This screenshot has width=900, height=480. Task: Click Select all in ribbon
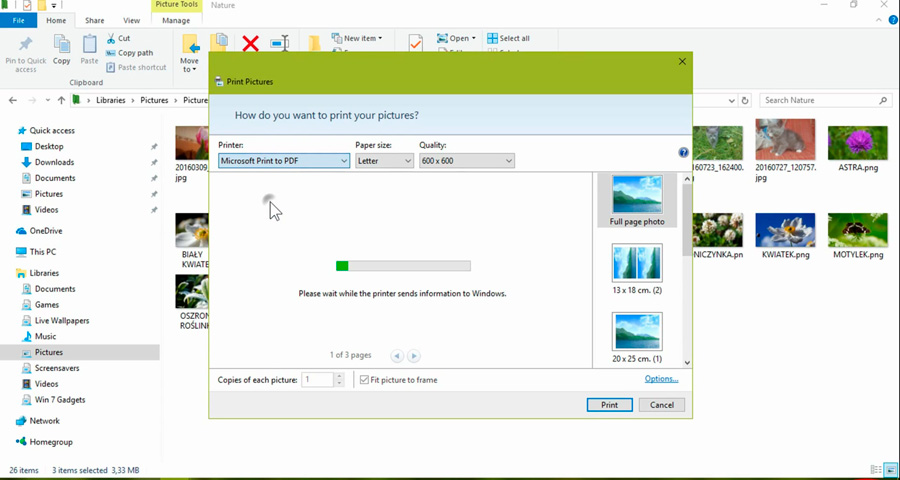point(509,38)
